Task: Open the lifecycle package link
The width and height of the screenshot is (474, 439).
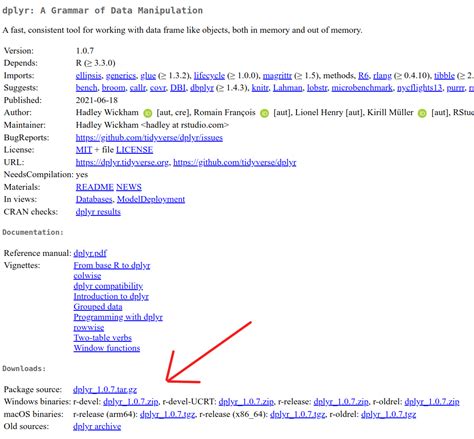Action: (x=209, y=76)
